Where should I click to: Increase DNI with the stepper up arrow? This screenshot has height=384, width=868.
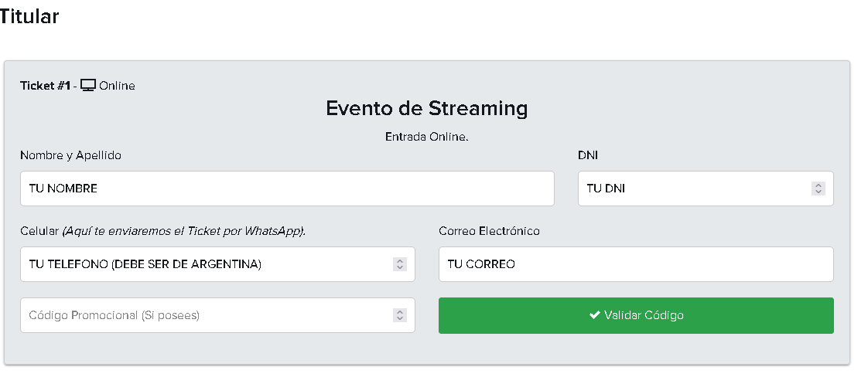click(x=818, y=185)
